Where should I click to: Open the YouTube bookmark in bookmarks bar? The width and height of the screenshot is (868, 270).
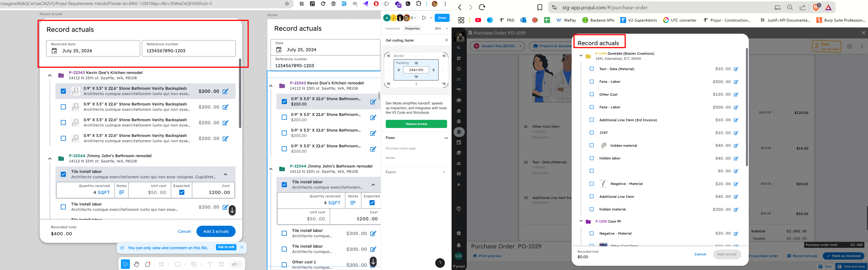click(x=478, y=20)
